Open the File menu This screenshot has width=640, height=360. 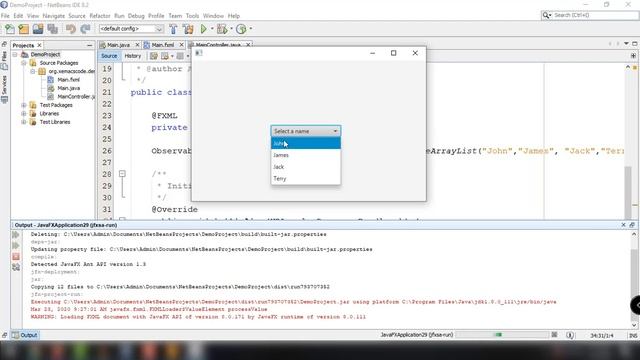point(5,16)
